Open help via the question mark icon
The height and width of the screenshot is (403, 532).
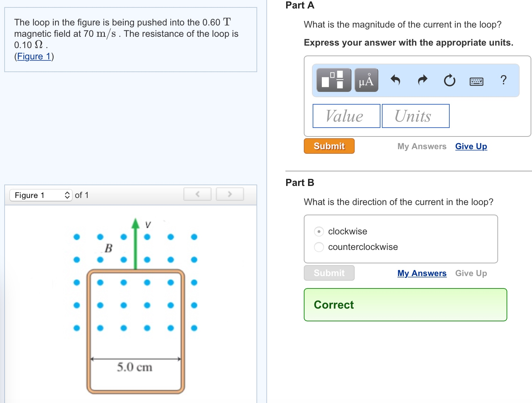pyautogui.click(x=503, y=80)
